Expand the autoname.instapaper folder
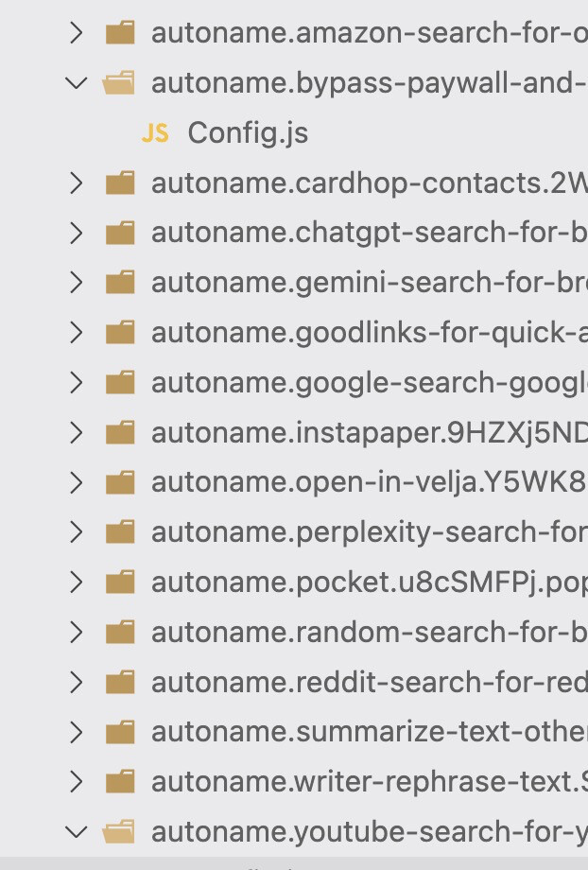Viewport: 588px width, 870px height. coord(76,433)
